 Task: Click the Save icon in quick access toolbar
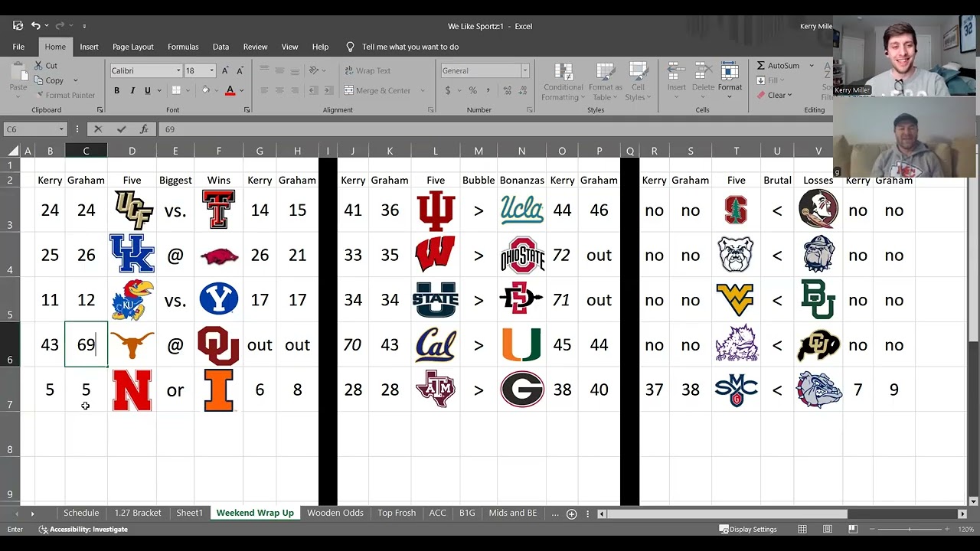click(18, 26)
